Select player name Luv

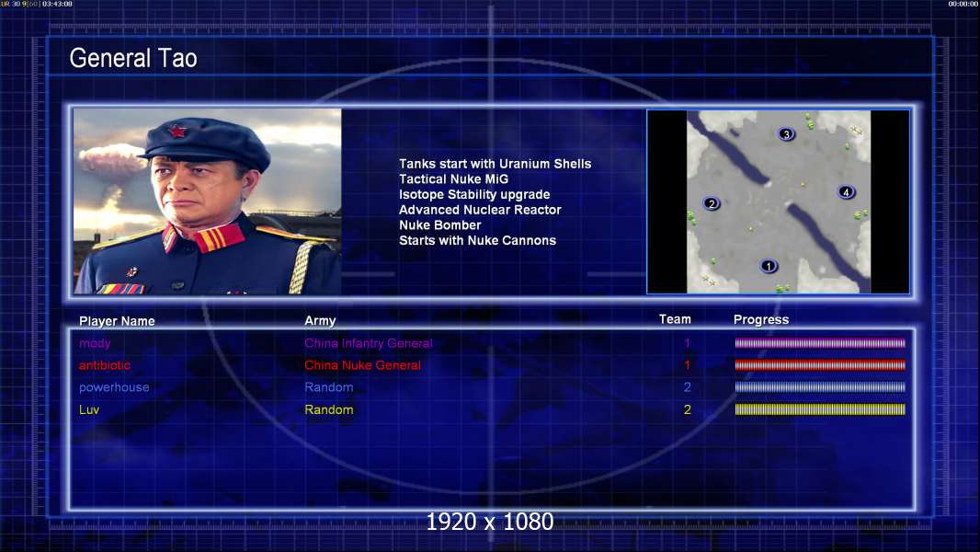click(x=89, y=410)
